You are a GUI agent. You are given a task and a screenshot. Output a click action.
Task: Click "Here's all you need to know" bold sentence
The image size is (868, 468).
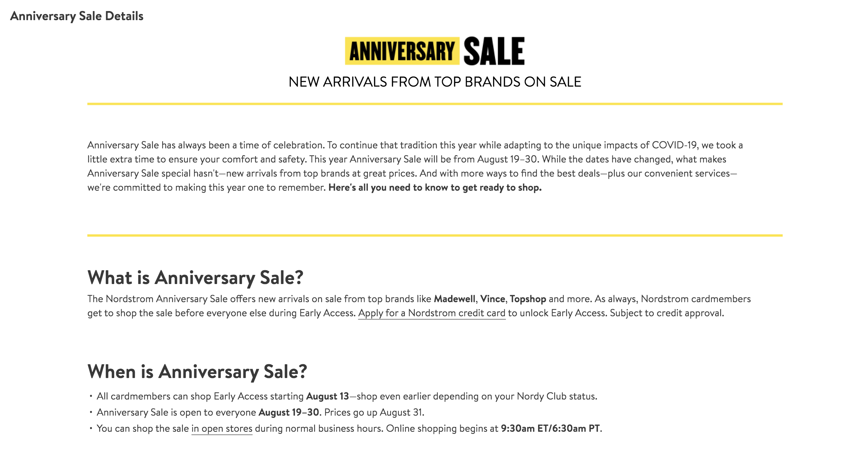pos(435,188)
